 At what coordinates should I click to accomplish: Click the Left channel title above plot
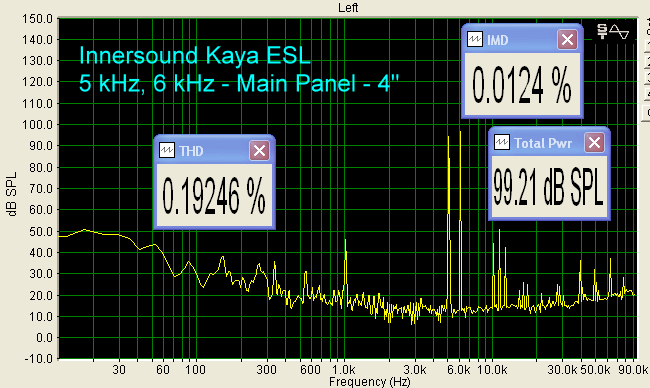click(348, 7)
